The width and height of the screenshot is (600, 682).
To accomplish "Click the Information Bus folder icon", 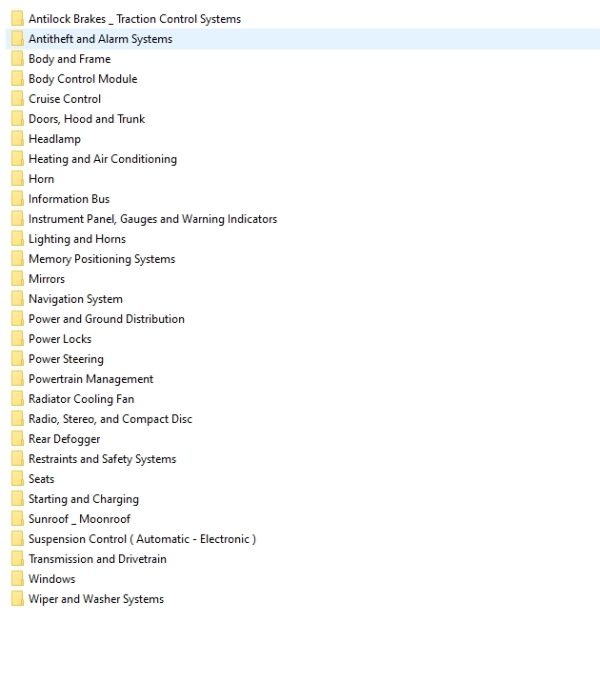I will [17, 199].
